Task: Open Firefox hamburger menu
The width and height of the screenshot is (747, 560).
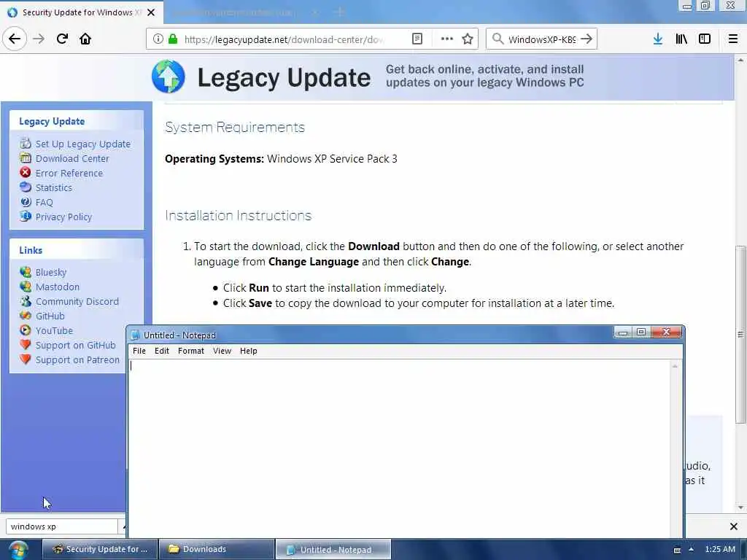Action: click(733, 39)
